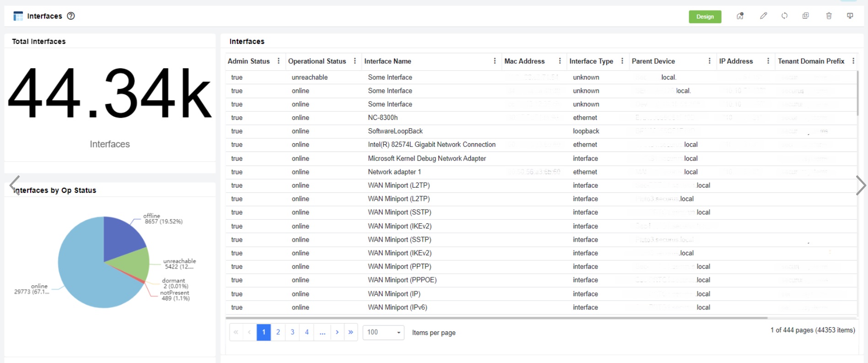Go to the last page of results
The width and height of the screenshot is (868, 363).
pos(350,332)
